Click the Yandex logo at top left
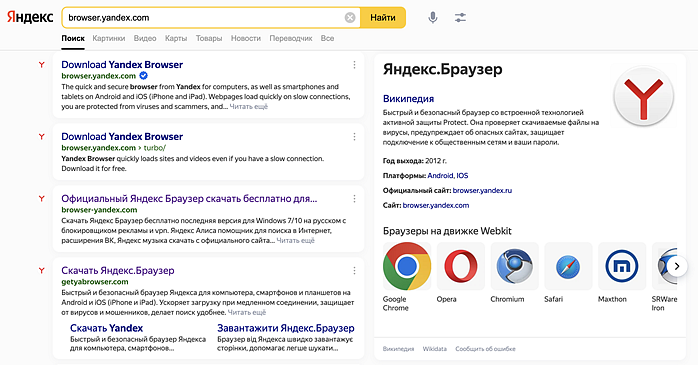 [x=30, y=17]
